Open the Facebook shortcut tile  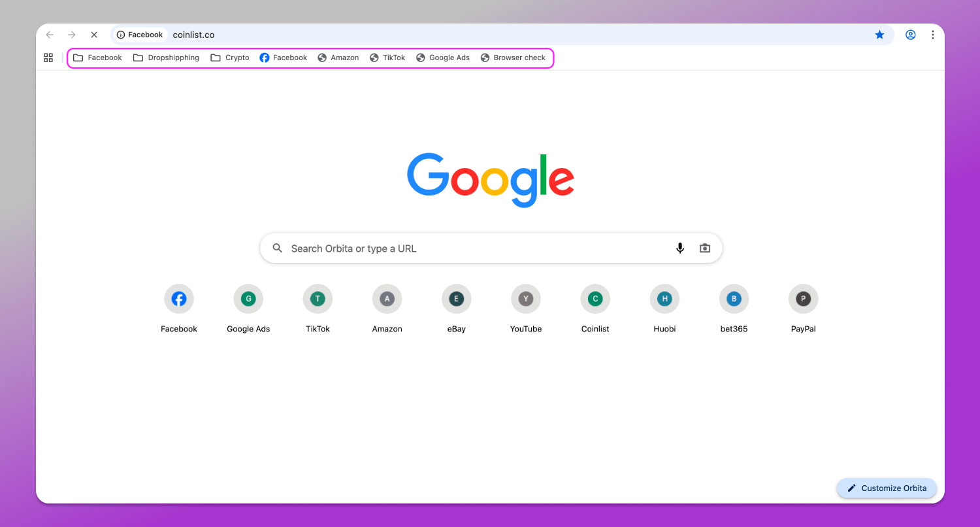[x=179, y=309]
